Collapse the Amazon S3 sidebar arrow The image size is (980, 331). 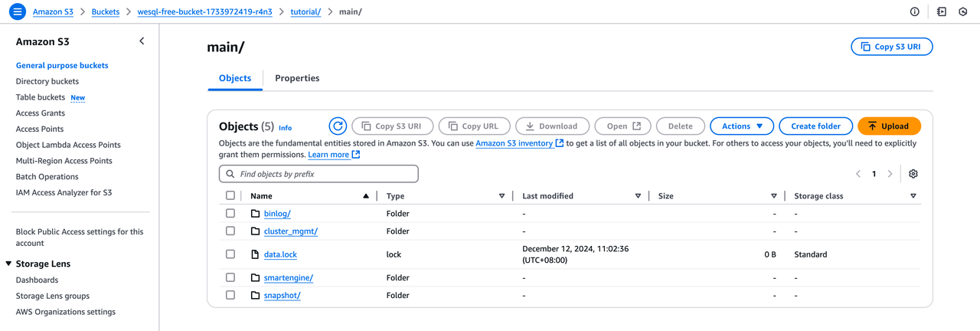pos(142,41)
